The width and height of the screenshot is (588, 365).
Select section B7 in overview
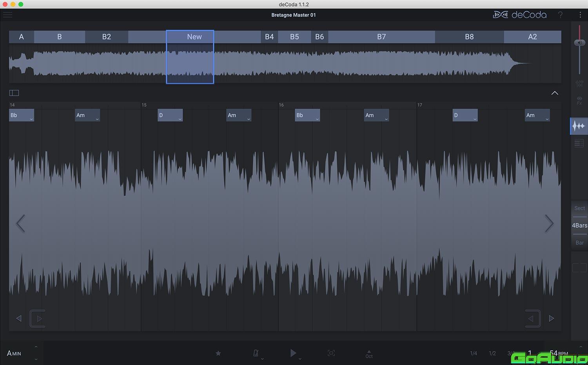[x=381, y=37]
